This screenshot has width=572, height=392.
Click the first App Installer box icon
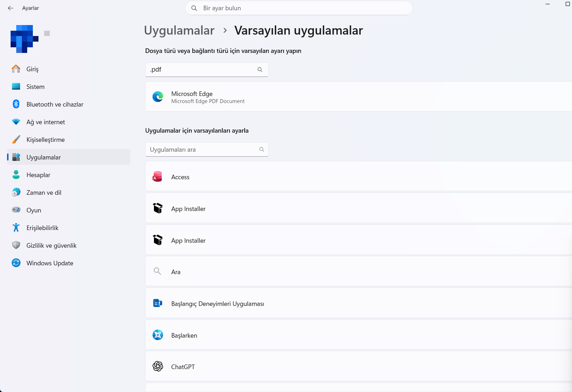158,208
